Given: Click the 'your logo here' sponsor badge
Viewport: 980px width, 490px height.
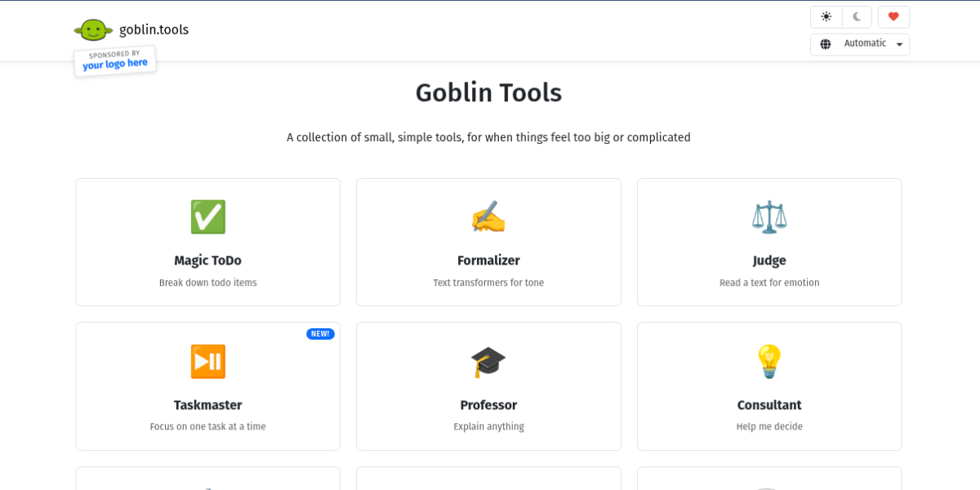Looking at the screenshot, I should coord(115,61).
